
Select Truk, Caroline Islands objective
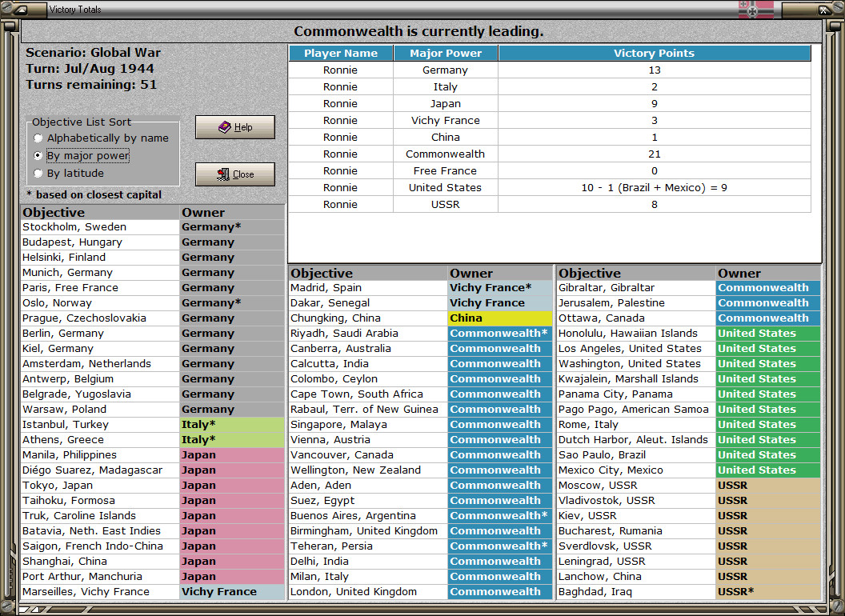coord(100,516)
